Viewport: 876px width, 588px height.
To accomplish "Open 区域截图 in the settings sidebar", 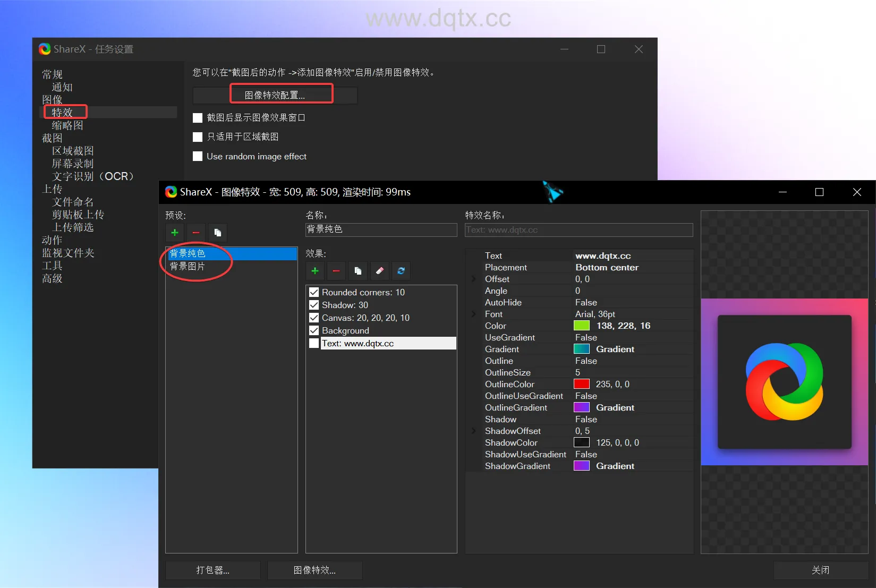I will click(x=73, y=151).
